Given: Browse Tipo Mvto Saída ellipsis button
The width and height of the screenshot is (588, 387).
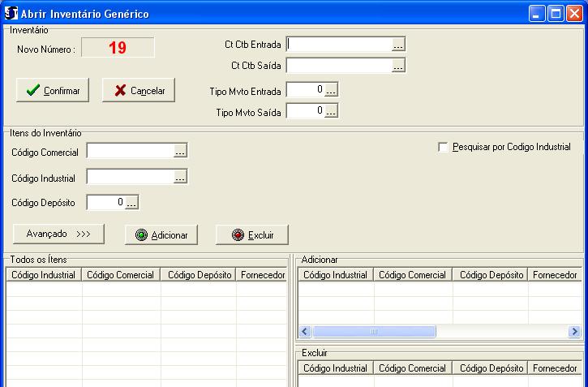Looking at the screenshot, I should click(331, 111).
